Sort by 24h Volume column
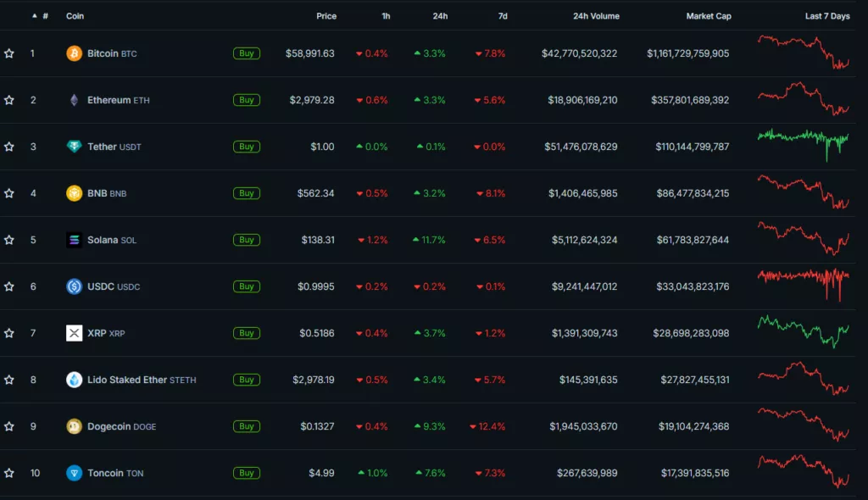Image resolution: width=868 pixels, height=500 pixels. point(596,16)
